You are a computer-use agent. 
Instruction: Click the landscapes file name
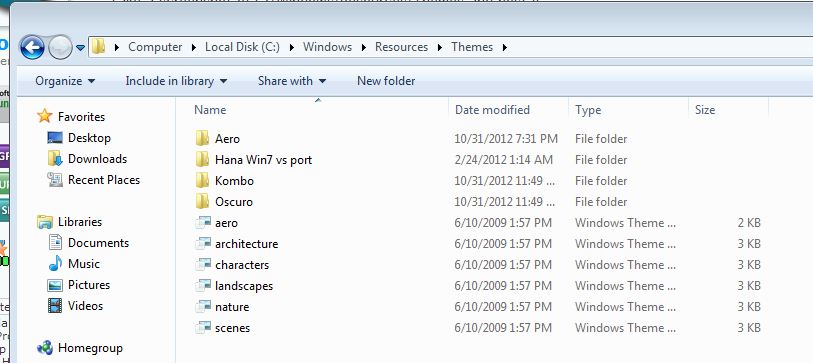[x=244, y=286]
